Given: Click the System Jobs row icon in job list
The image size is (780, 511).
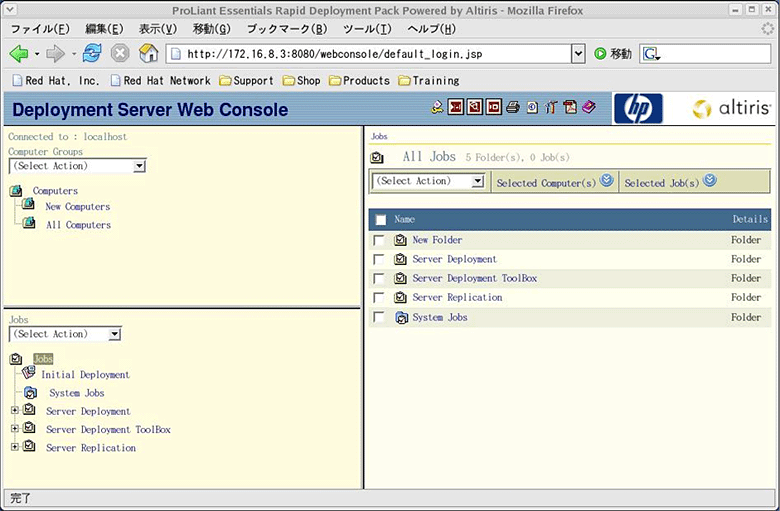Looking at the screenshot, I should pos(401,317).
